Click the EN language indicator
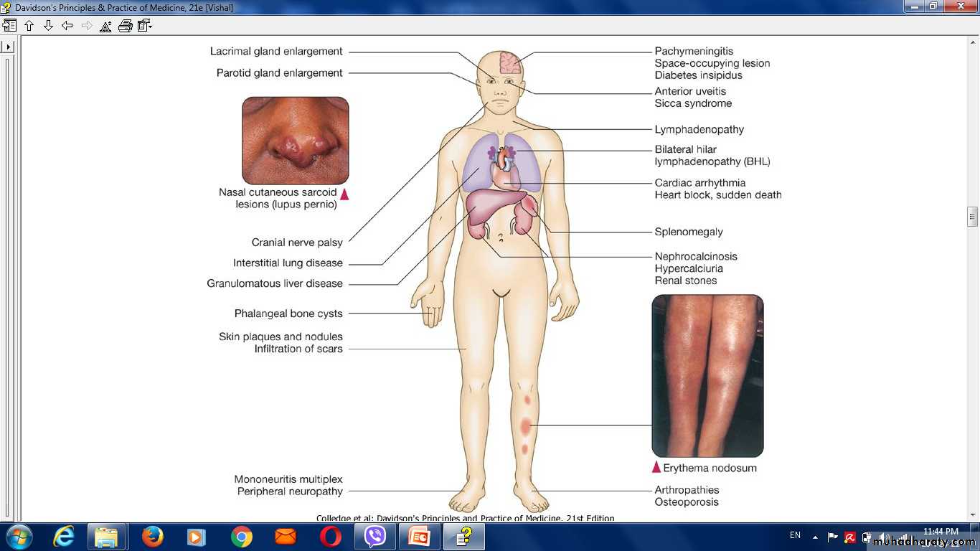980x551 pixels. click(795, 535)
